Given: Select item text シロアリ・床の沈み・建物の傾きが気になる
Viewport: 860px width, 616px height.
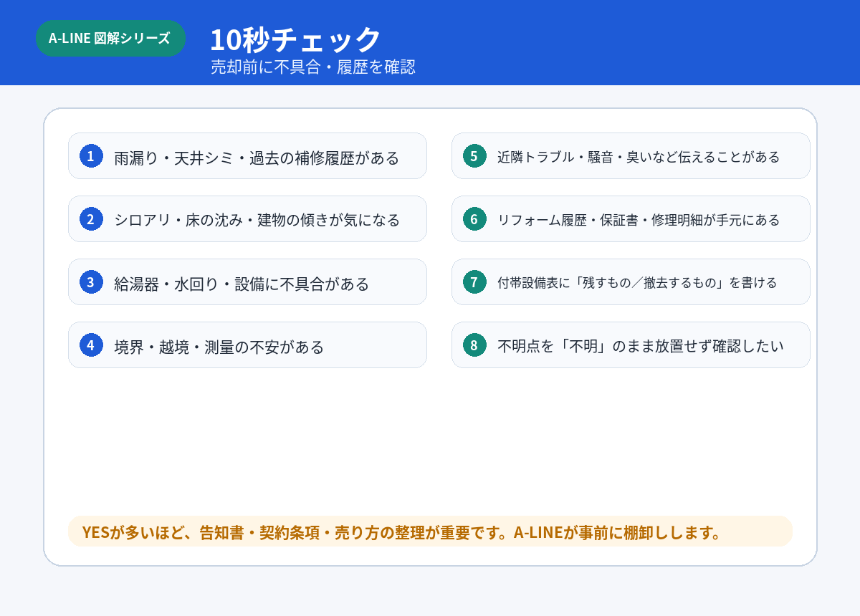Looking at the screenshot, I should 257,220.
